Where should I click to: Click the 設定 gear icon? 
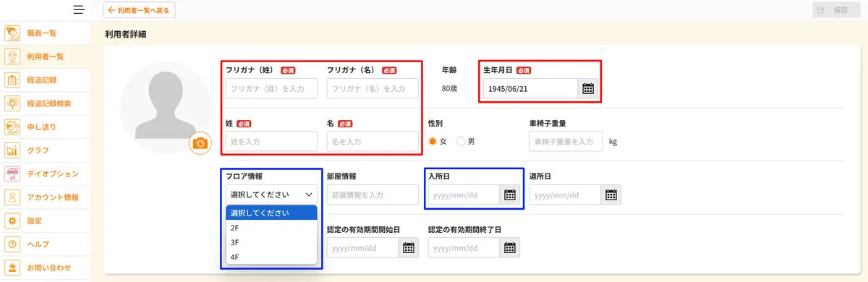coord(12,221)
